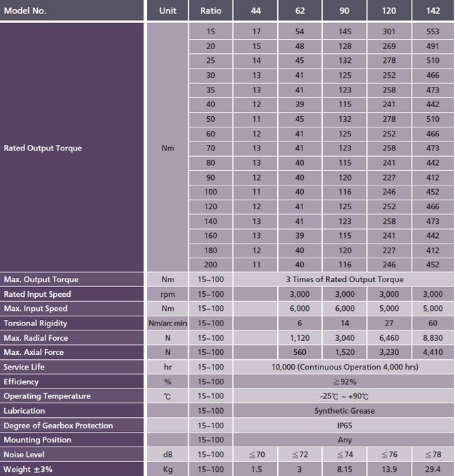Select the 'Torsional Rigidity' row label
This screenshot has height=476, width=455.
click(x=71, y=323)
